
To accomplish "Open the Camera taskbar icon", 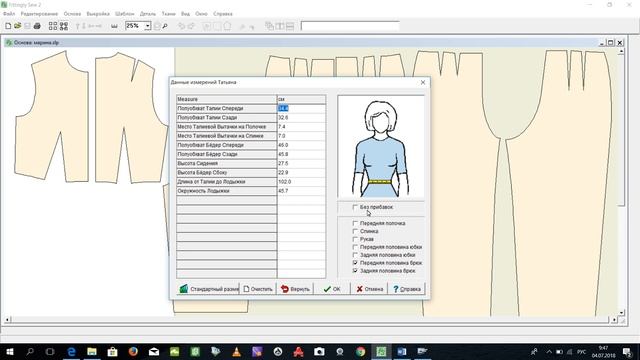I will (x=319, y=351).
